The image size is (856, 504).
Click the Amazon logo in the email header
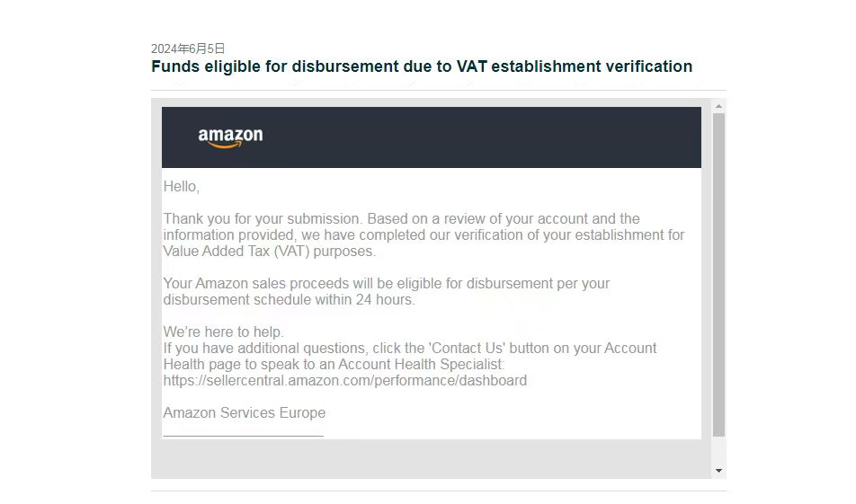coord(230,138)
